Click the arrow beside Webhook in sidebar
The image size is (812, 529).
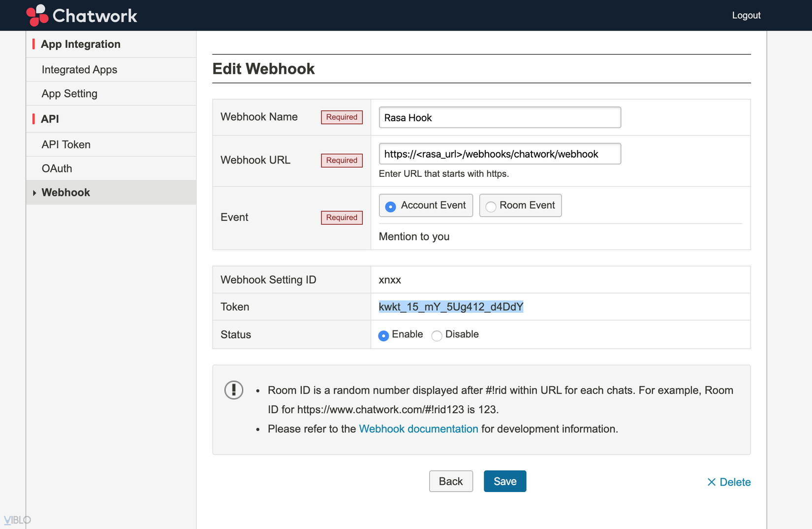coord(34,193)
